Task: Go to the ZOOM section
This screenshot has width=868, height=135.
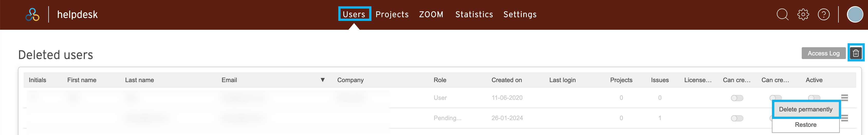Action: point(431,14)
